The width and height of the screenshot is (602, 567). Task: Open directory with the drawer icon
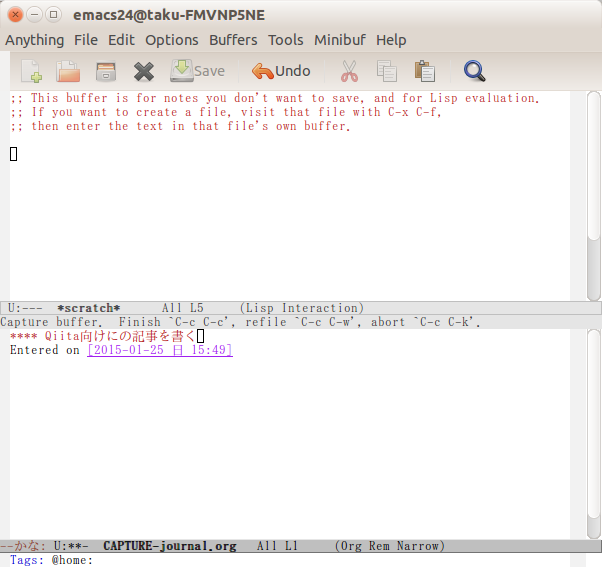click(106, 72)
